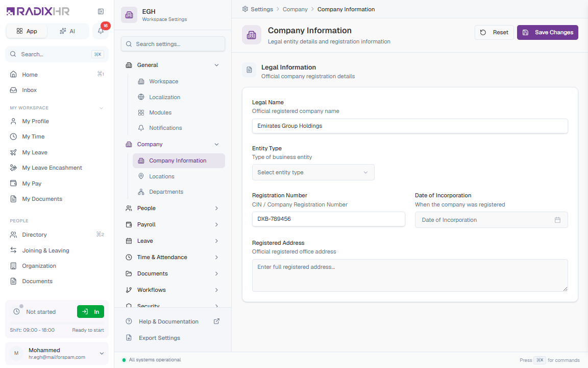Click All systems operational status

pyautogui.click(x=152, y=360)
